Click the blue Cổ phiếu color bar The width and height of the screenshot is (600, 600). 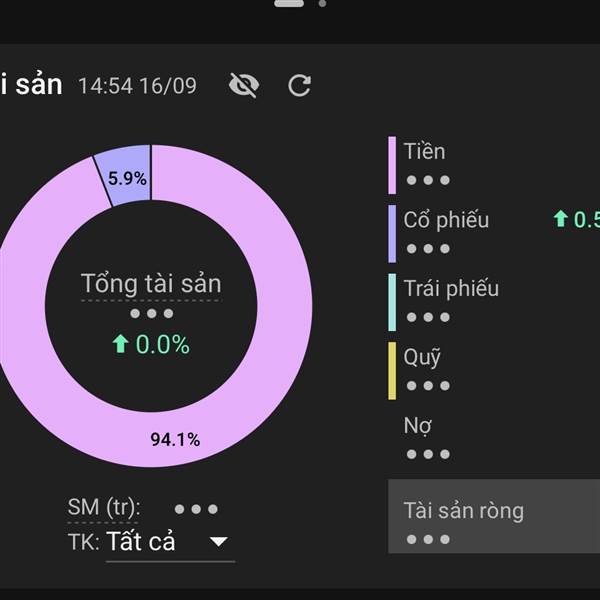coord(392,234)
